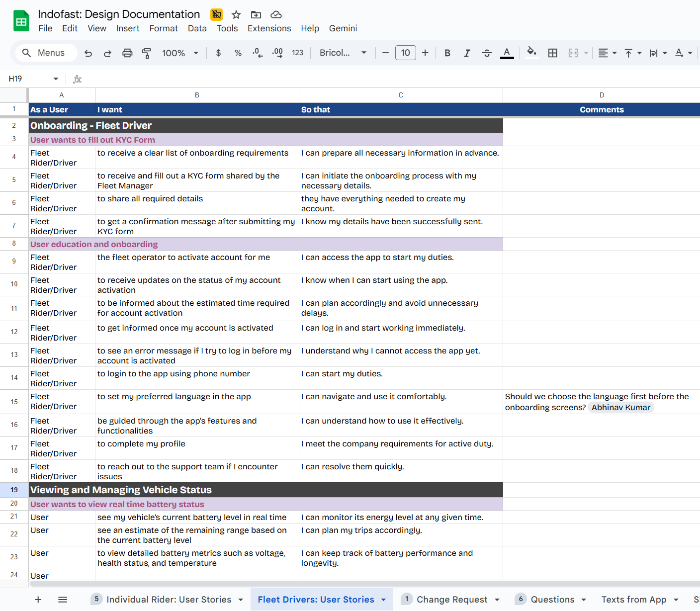Viewport: 700px width, 611px height.
Task: Open the Borders tool
Action: pos(552,53)
